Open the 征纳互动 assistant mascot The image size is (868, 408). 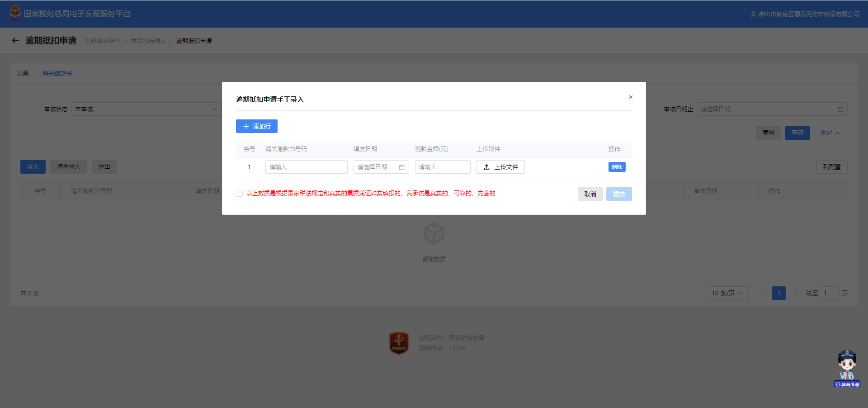point(847,368)
